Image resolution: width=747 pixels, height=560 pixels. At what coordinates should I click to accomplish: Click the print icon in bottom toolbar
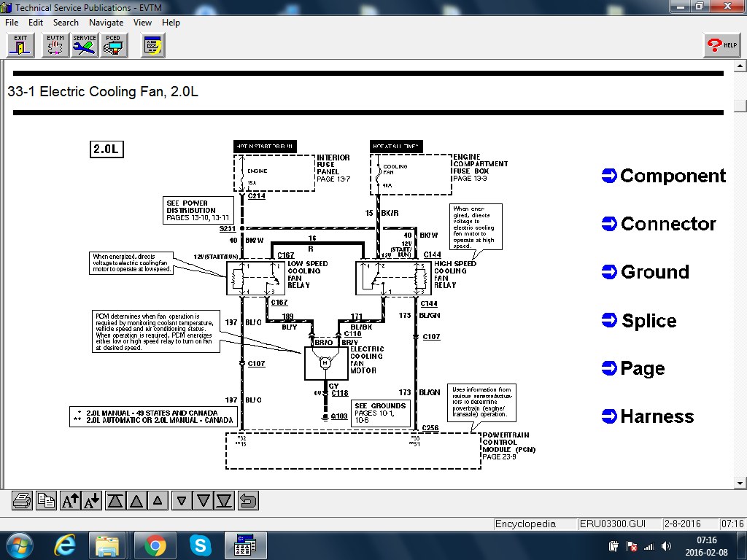tap(23, 500)
